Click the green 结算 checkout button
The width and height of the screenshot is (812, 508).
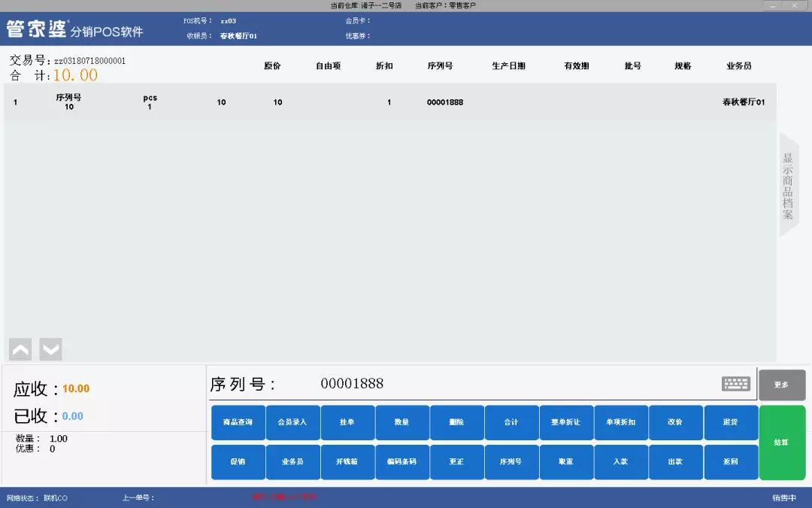[x=781, y=443]
